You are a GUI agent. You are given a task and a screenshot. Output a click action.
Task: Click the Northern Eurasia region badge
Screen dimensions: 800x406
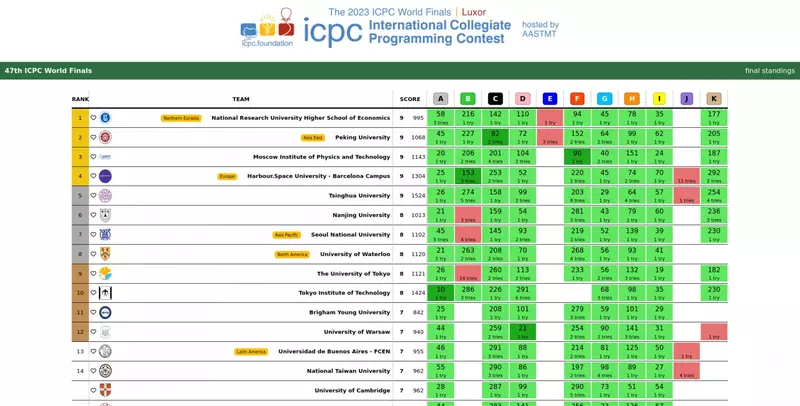pos(182,118)
